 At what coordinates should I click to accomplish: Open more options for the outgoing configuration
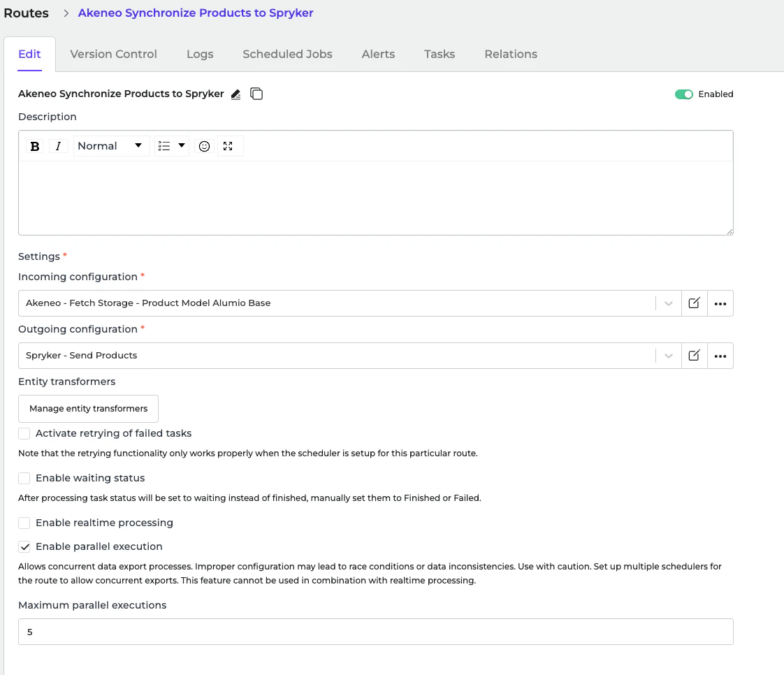(720, 356)
